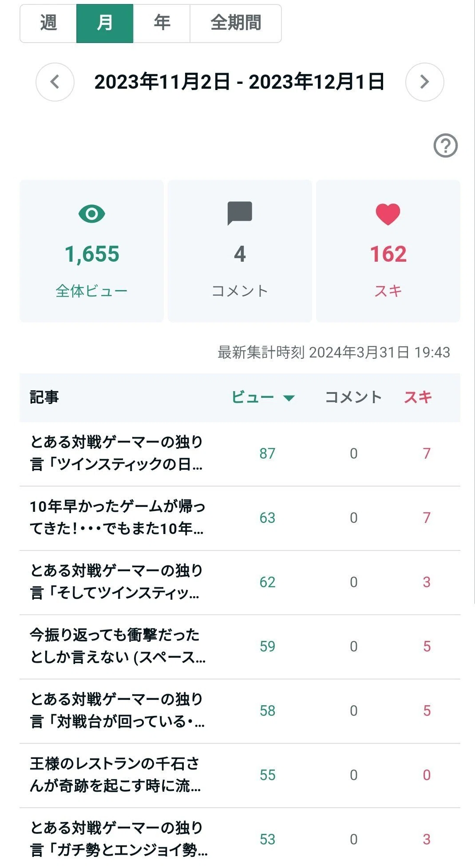475x868 pixels.
Task: Click the 1,655 全体ビュー summary card
Action: (x=91, y=251)
